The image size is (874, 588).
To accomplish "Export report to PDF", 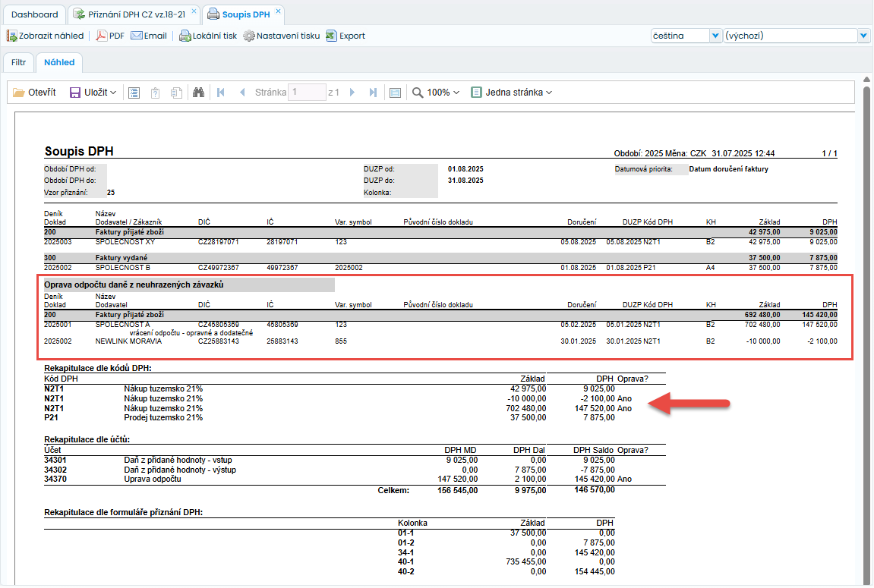I will point(110,36).
